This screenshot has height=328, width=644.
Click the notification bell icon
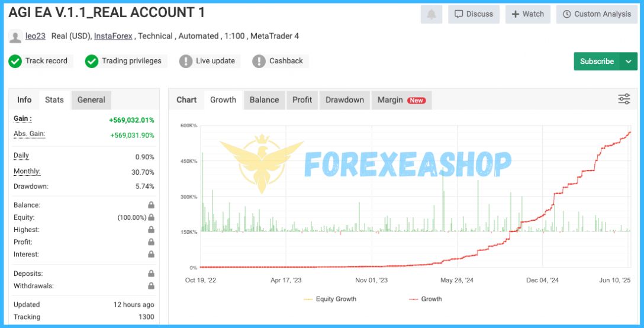point(431,14)
